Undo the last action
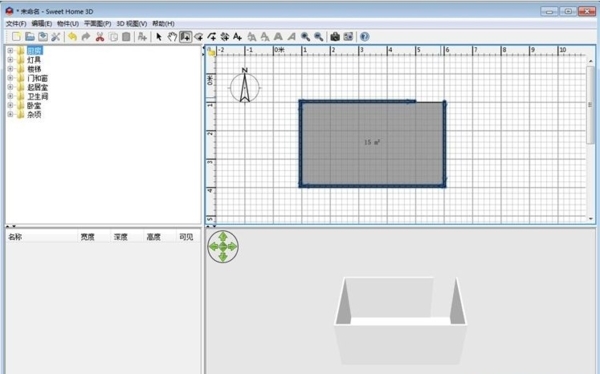Screen dimensions: 600x374 (x=72, y=37)
